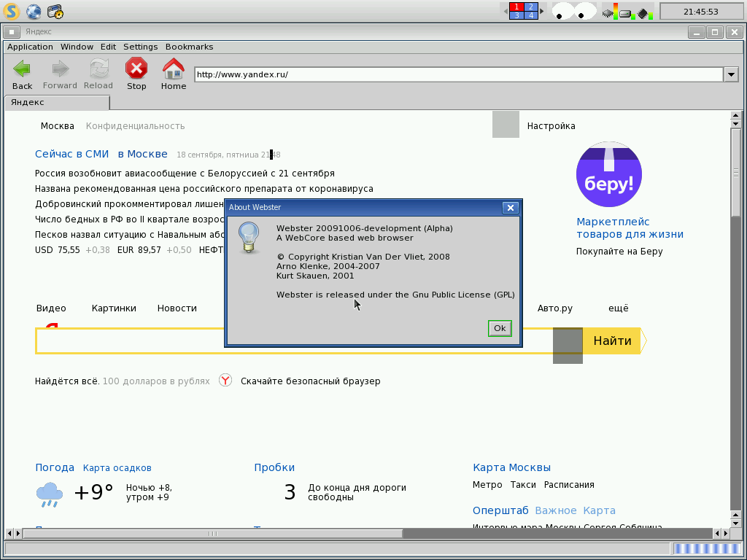Open the Bookmarks menu
This screenshot has width=747, height=560.
[x=189, y=47]
